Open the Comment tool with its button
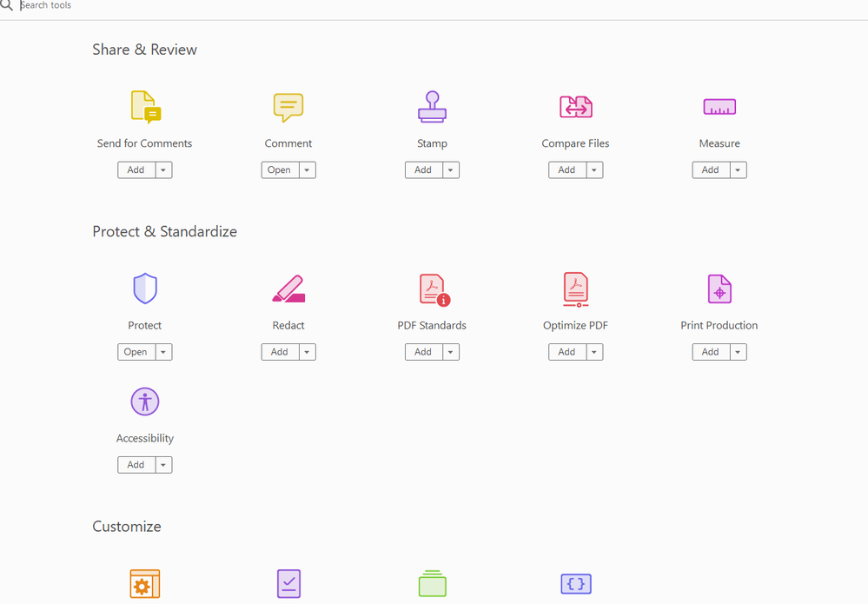This screenshot has width=868, height=604. click(x=280, y=170)
